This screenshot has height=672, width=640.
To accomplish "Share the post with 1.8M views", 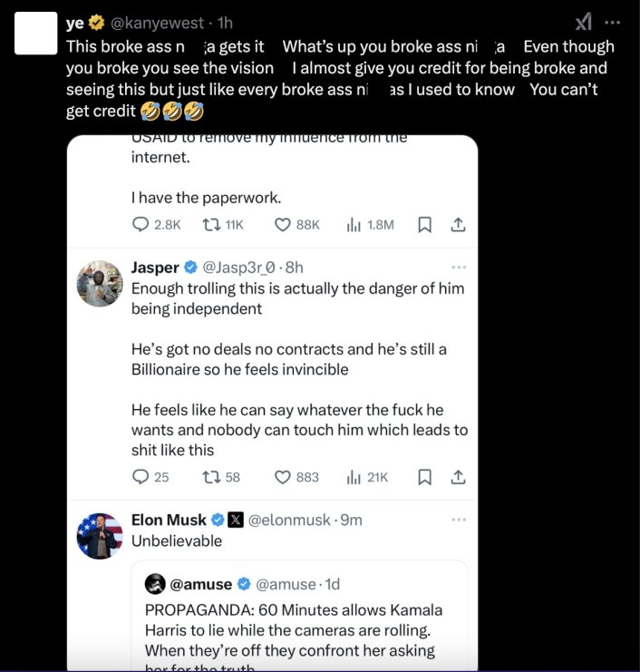I will (458, 224).
